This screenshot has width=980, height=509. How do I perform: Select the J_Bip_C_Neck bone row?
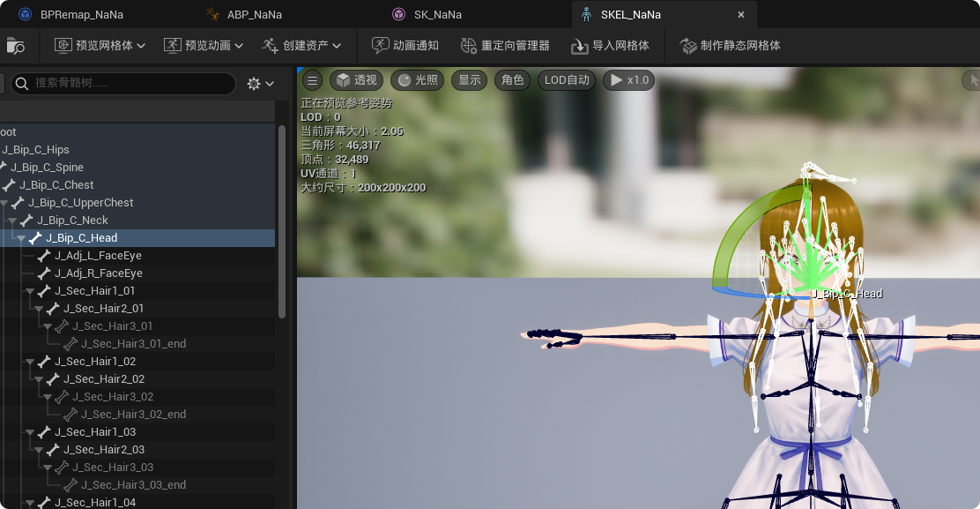pos(137,221)
